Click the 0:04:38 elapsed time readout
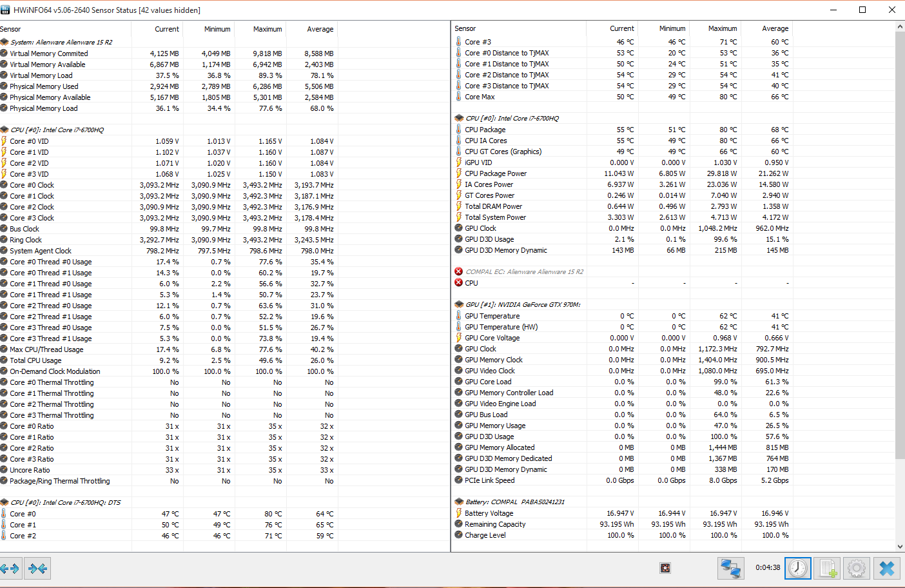The image size is (905, 588). (x=768, y=568)
